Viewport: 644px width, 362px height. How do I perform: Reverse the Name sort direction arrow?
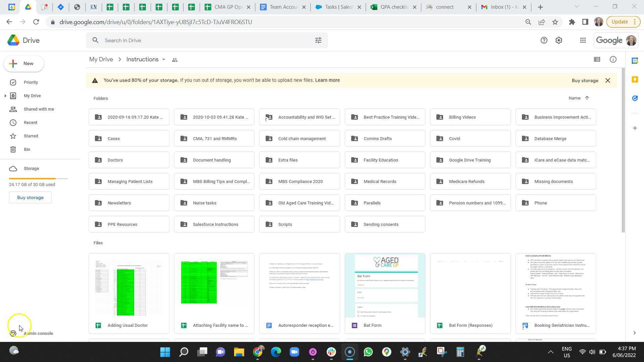point(587,98)
